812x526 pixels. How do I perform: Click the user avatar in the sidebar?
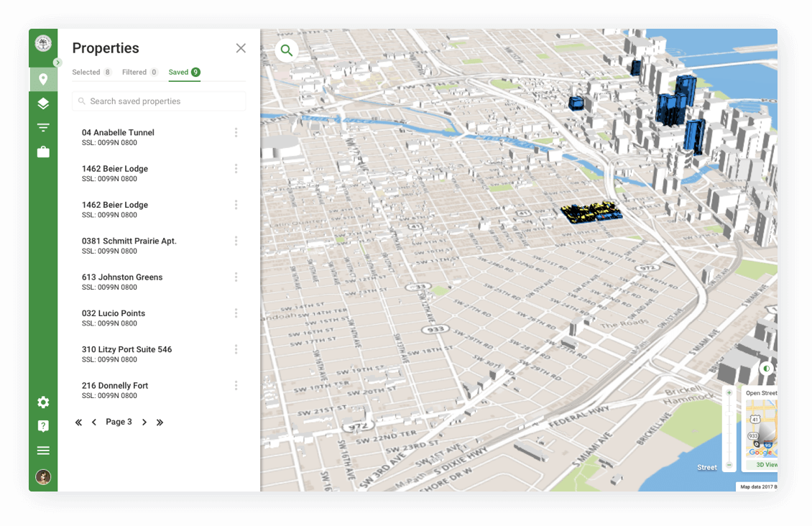(x=43, y=476)
